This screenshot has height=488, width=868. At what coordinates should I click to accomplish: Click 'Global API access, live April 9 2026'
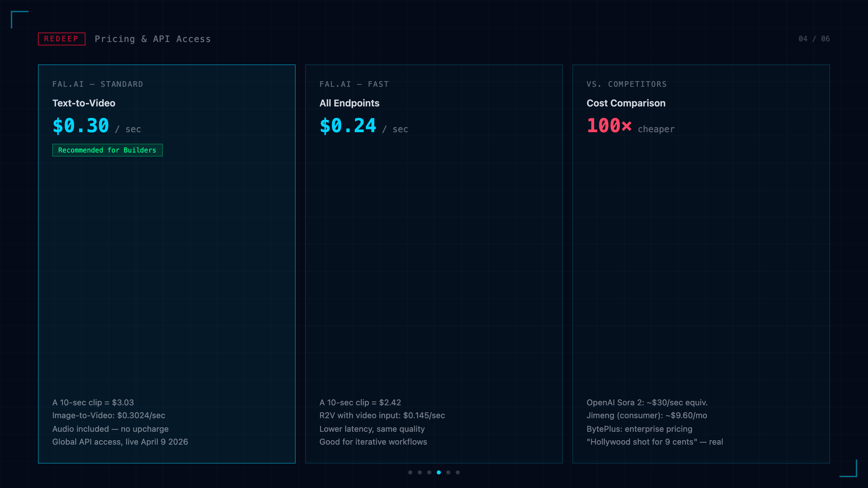120,442
